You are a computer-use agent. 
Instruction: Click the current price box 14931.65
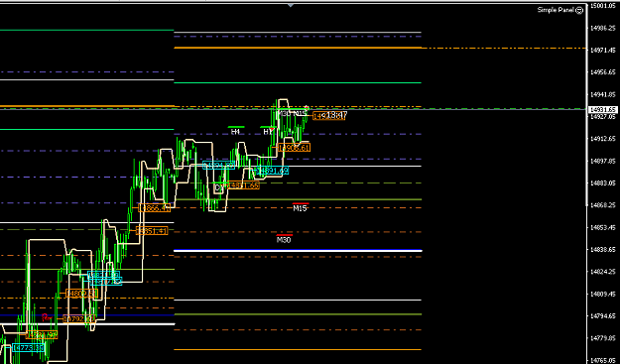point(602,109)
